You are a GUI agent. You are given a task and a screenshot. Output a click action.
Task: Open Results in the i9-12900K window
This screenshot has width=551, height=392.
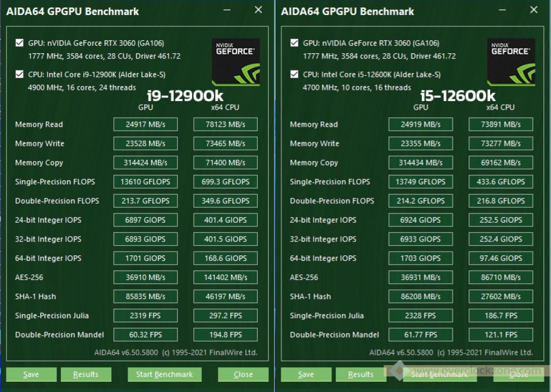click(86, 374)
